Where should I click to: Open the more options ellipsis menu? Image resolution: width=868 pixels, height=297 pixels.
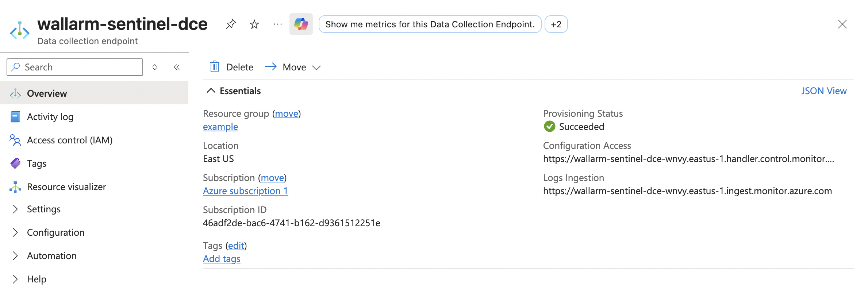point(277,24)
